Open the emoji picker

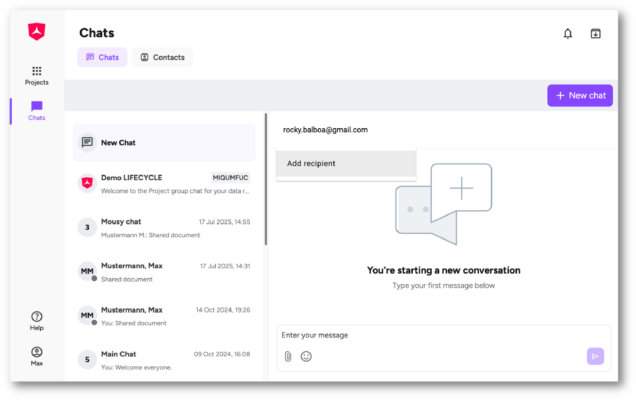(x=306, y=356)
